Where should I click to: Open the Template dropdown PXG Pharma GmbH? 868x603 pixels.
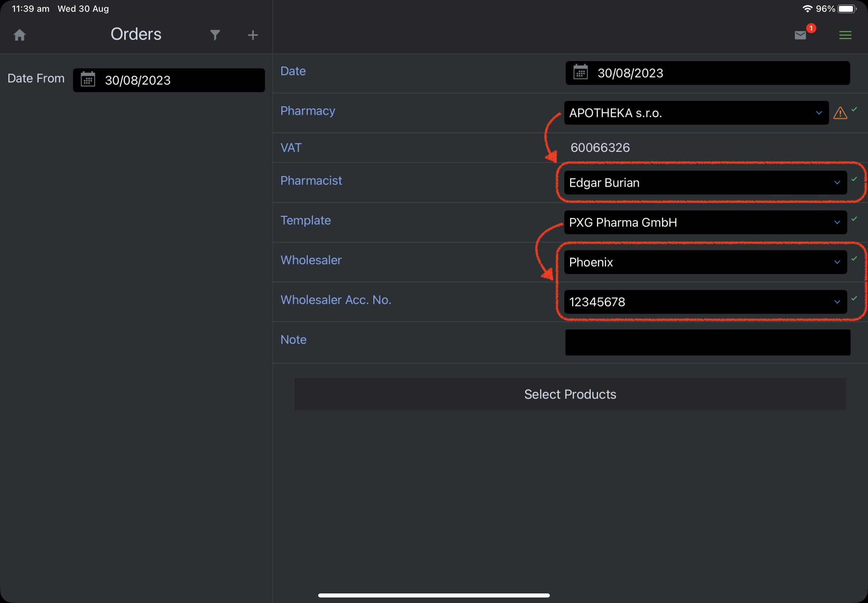point(705,222)
